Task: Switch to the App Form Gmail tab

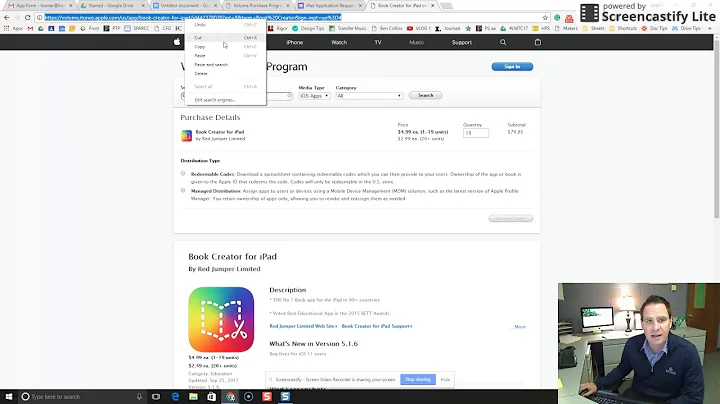Action: click(x=40, y=6)
